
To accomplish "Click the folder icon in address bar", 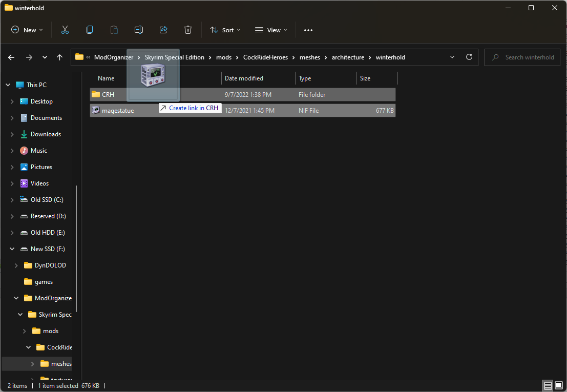I will 79,57.
